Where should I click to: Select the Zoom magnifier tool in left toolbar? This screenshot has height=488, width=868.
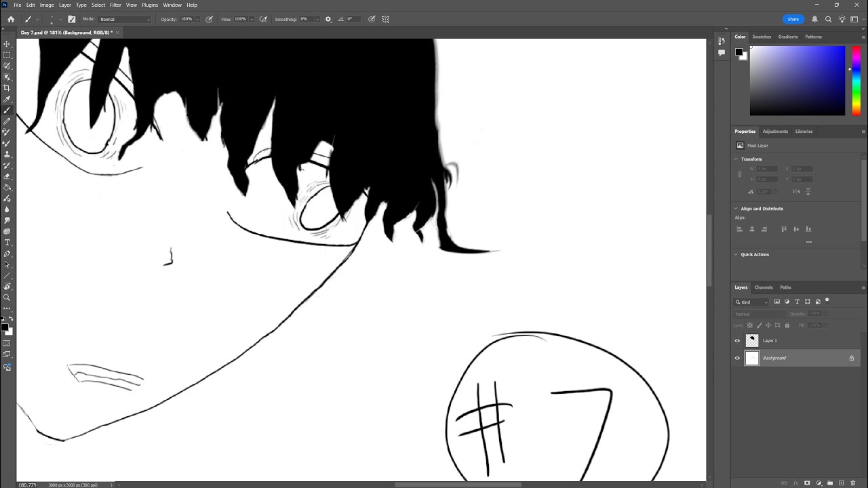point(7,298)
